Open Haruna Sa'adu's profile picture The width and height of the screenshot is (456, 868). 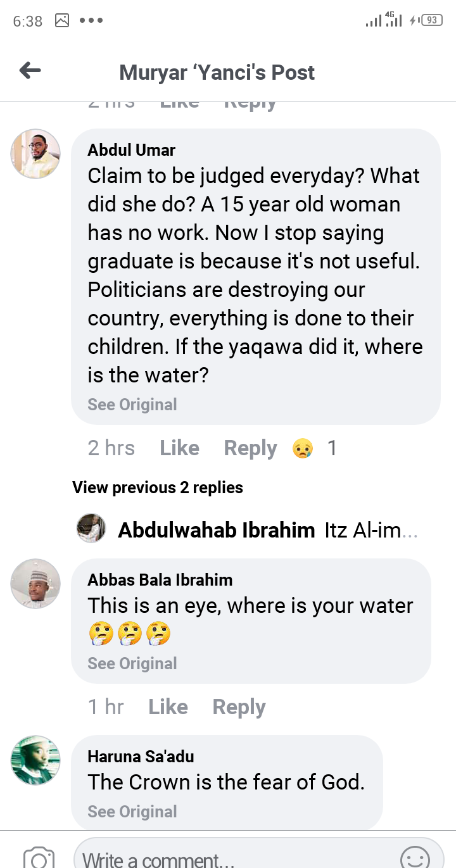pyautogui.click(x=35, y=760)
